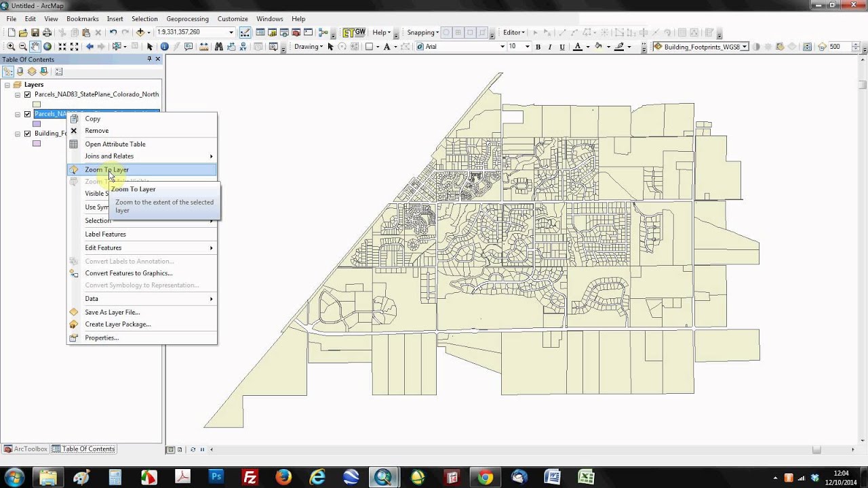Open the Building_Footprints_WGS8 layer dropdown
The width and height of the screenshot is (868, 488).
coord(745,47)
